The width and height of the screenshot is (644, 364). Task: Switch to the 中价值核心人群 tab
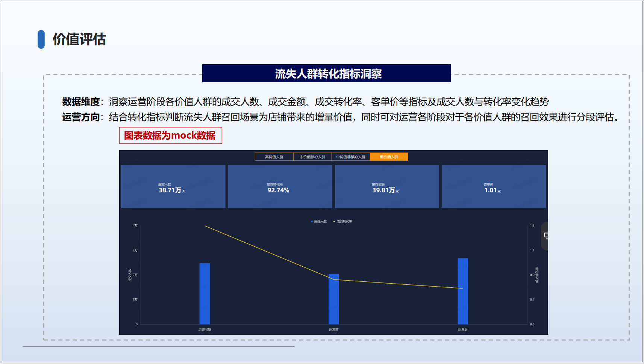tap(312, 157)
